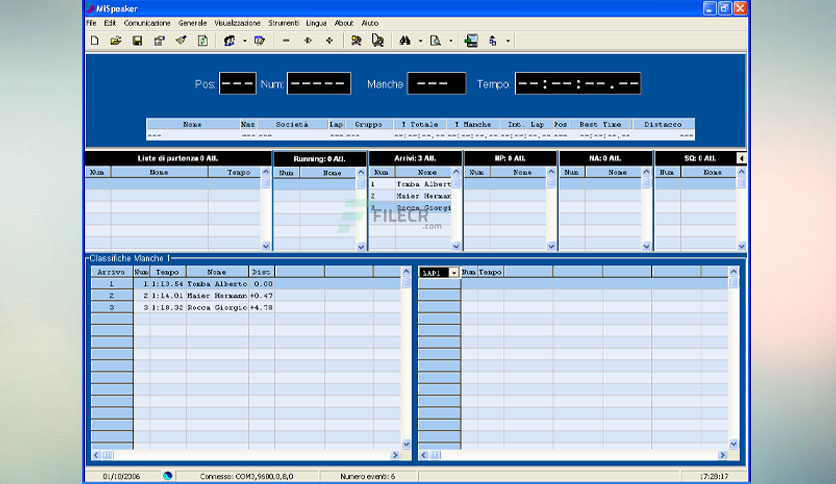836x484 pixels.
Task: Open dropdown arrow beside hierarchy tree icon
Action: pyautogui.click(x=508, y=41)
